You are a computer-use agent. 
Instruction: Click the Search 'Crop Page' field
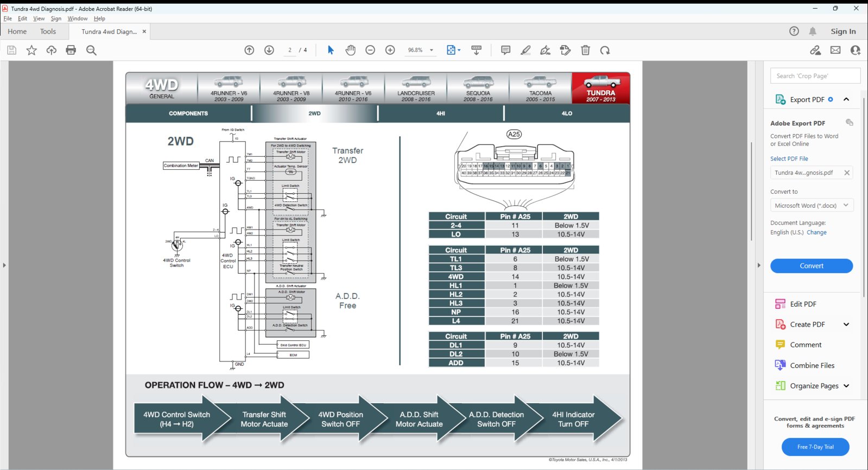tap(815, 76)
